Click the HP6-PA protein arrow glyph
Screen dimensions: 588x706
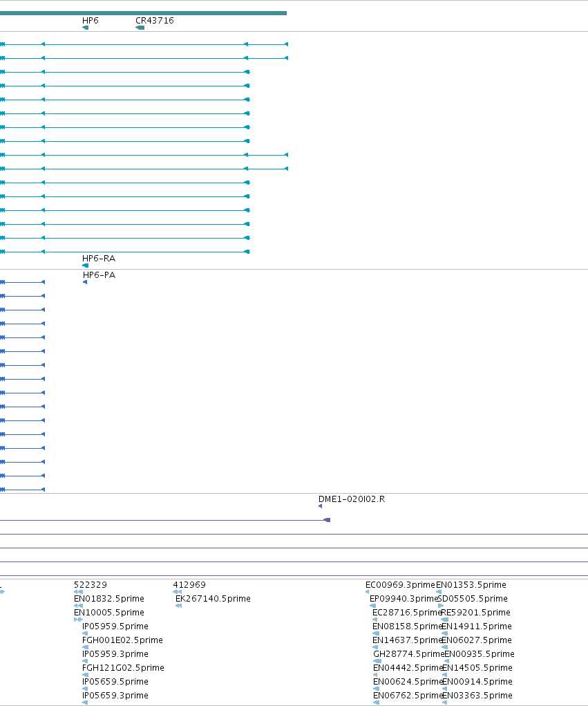click(x=85, y=282)
